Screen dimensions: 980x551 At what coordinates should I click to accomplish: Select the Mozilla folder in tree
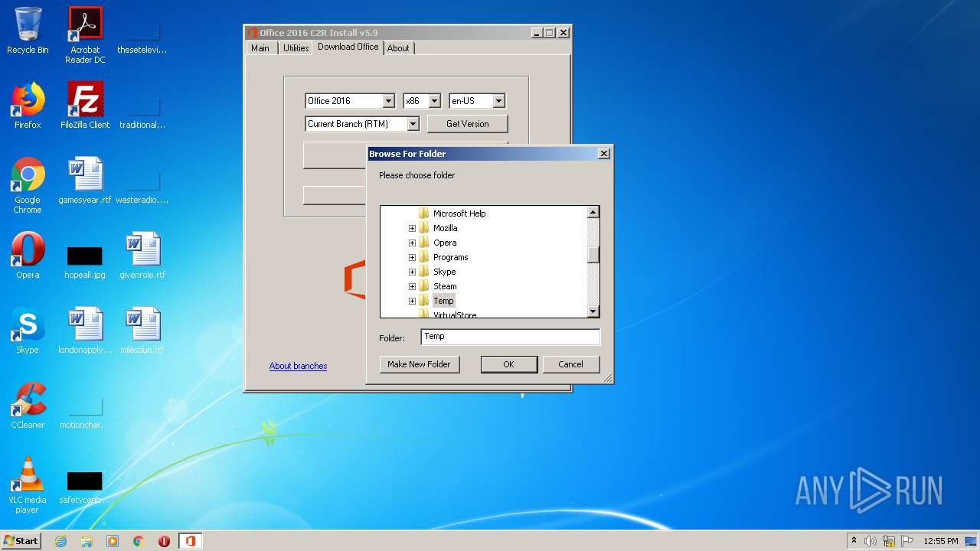click(445, 228)
